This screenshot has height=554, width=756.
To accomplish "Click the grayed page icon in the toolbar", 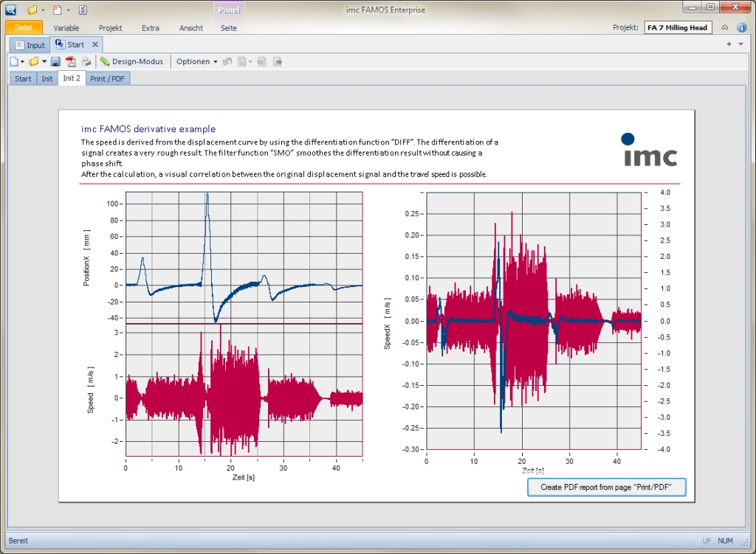I will pos(242,62).
